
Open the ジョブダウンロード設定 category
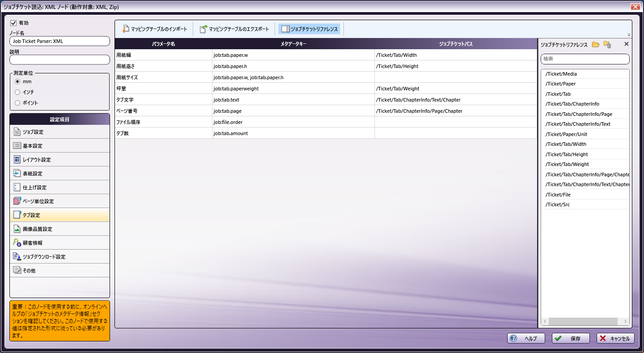click(x=59, y=257)
